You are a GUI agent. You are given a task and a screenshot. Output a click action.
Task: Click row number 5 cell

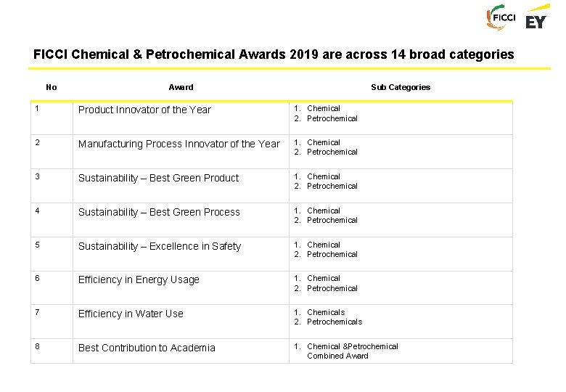pyautogui.click(x=52, y=254)
